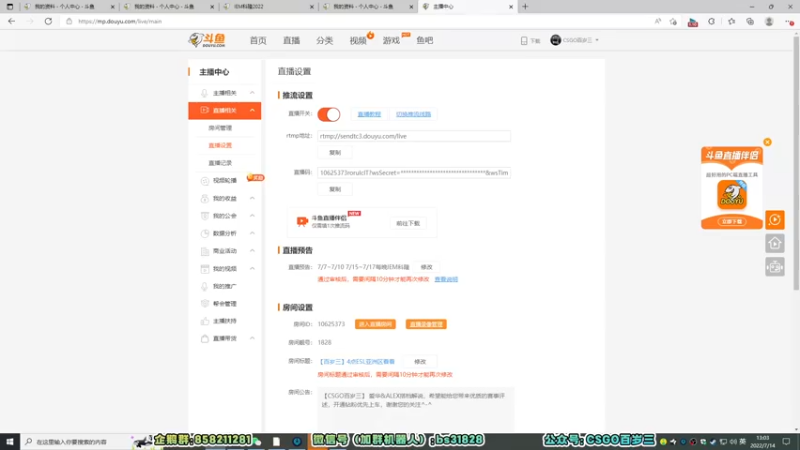Open CSGO百岁三 account dropdown
The image size is (800, 450).
coord(574,40)
